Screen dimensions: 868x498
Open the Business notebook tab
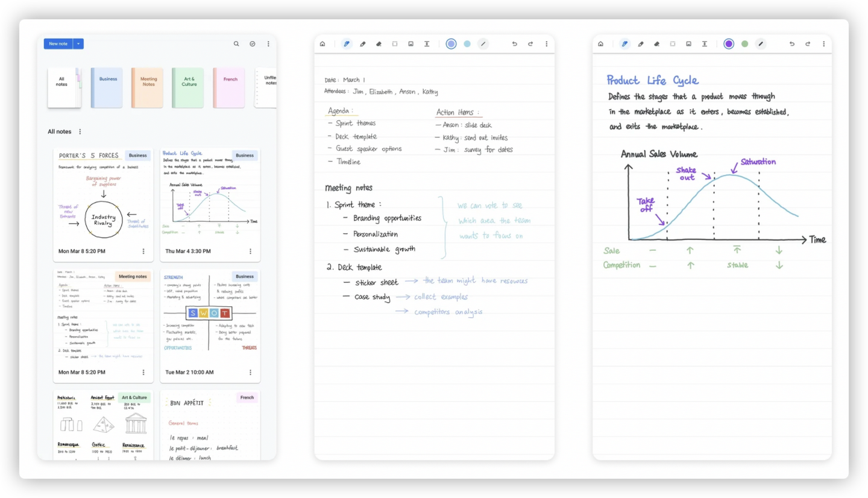click(106, 87)
